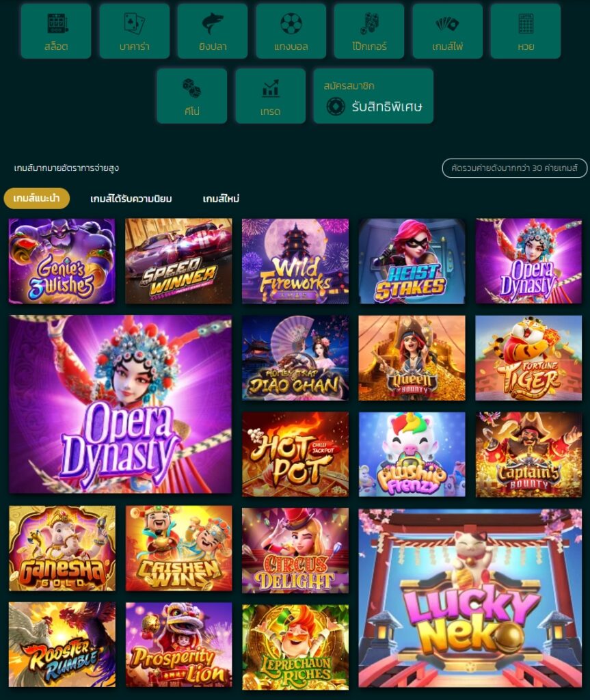Screen dimensions: 590x700
Task: Select the highlighted เกมส์แนะนำ tab
Action: tap(37, 198)
